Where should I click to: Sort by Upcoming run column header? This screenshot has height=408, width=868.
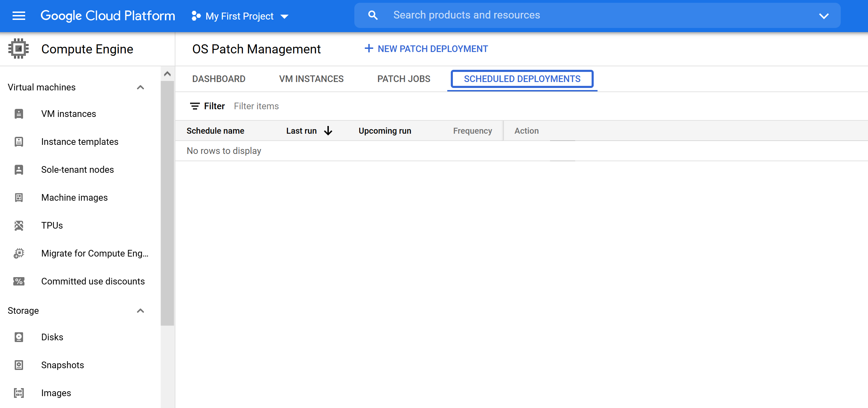click(x=385, y=131)
